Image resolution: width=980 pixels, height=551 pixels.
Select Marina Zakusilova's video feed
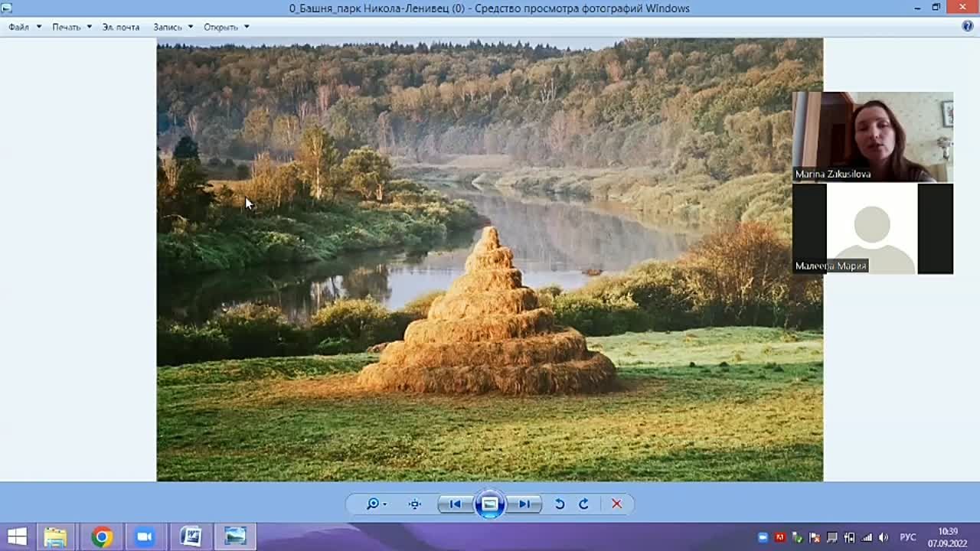coord(872,136)
